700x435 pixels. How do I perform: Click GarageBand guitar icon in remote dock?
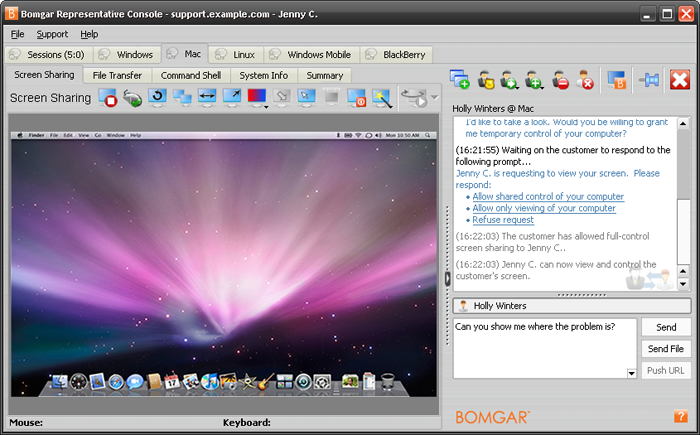click(266, 382)
